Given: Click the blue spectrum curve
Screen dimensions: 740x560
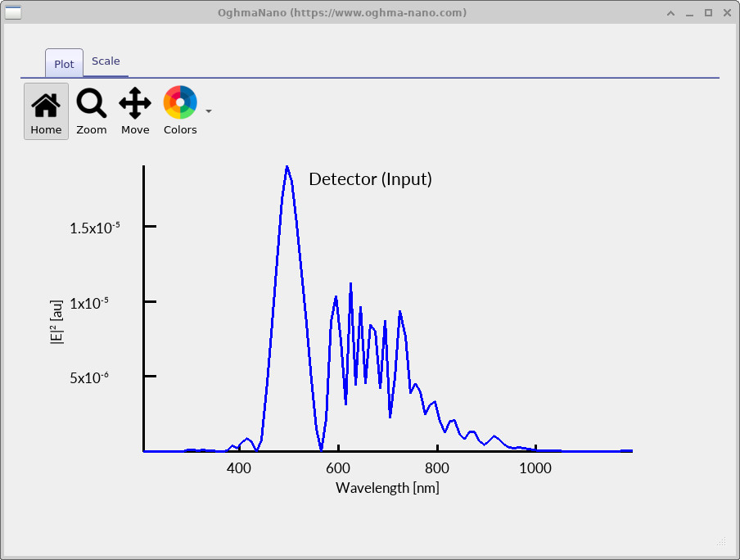Looking at the screenshot, I should (x=287, y=172).
